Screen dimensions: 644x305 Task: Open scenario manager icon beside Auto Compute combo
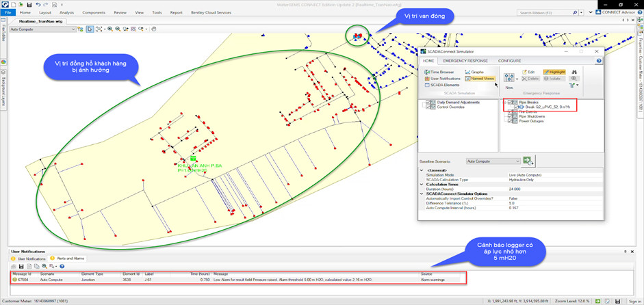click(x=80, y=29)
